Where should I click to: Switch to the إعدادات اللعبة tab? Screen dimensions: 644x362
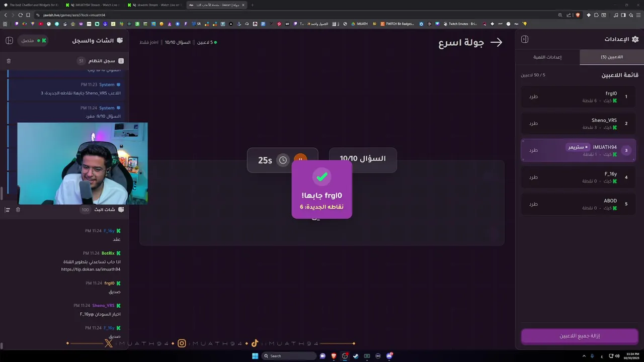point(547,57)
